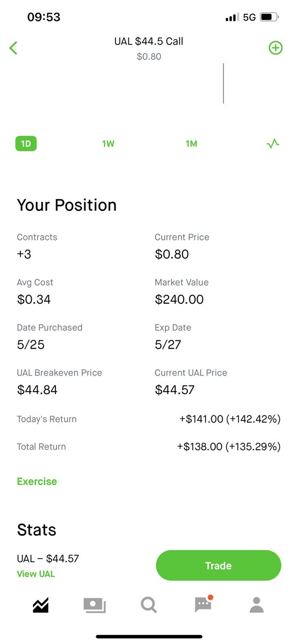
Task: Add UAL call to watchlist with plus icon
Action: (x=275, y=48)
